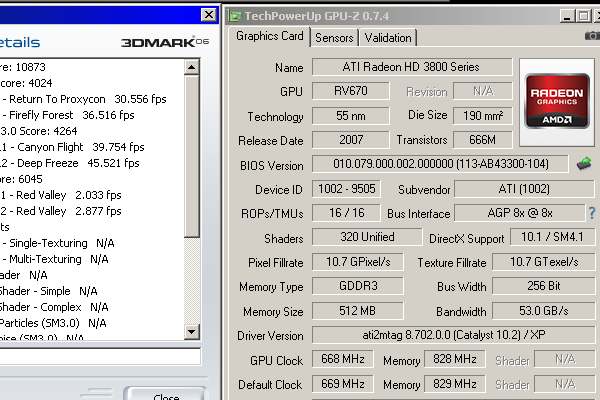Click the BIOS Version value field

440,164
